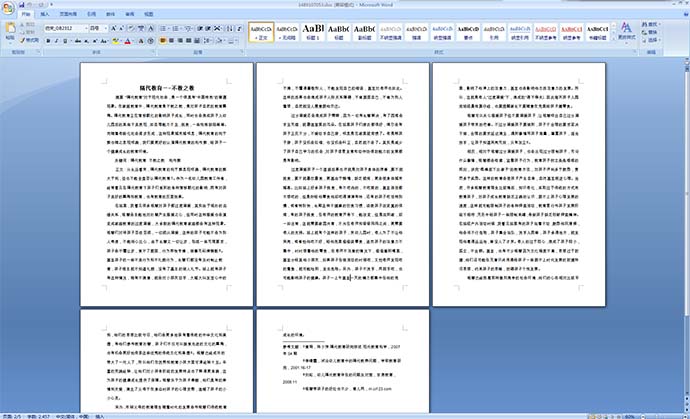Activate the Format Painter brush
This screenshot has height=419, width=690.
29,40
